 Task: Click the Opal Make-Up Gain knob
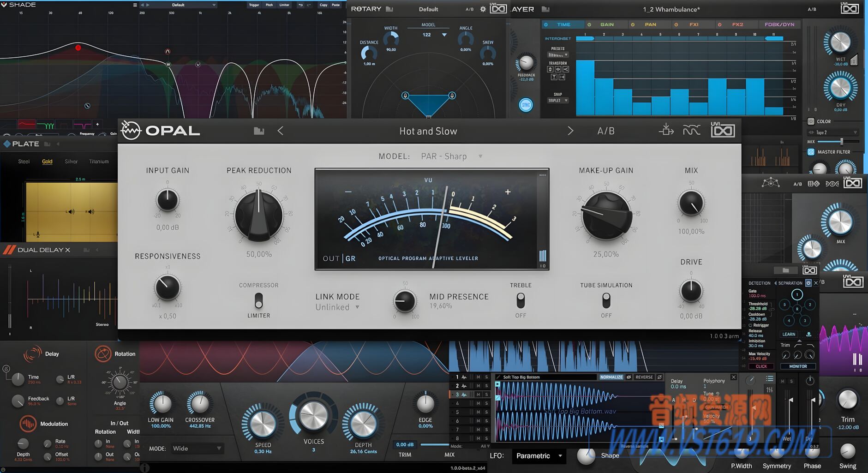point(606,216)
